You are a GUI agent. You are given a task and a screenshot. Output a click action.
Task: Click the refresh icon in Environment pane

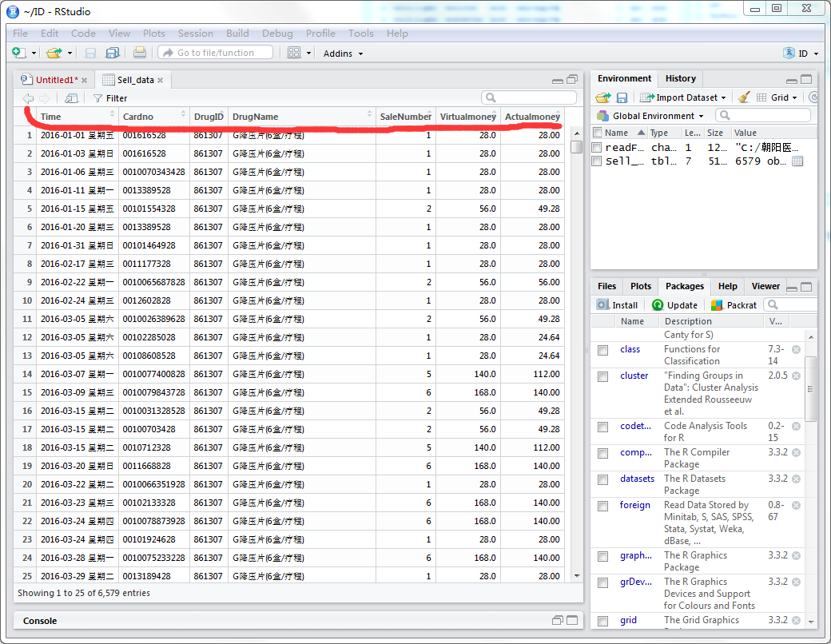pos(814,97)
